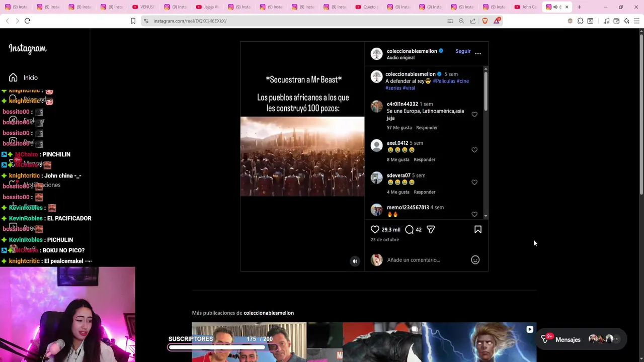The width and height of the screenshot is (644, 362).
Task: Open coleccionablesmellon link under Más publicaciones
Action: coord(269,313)
